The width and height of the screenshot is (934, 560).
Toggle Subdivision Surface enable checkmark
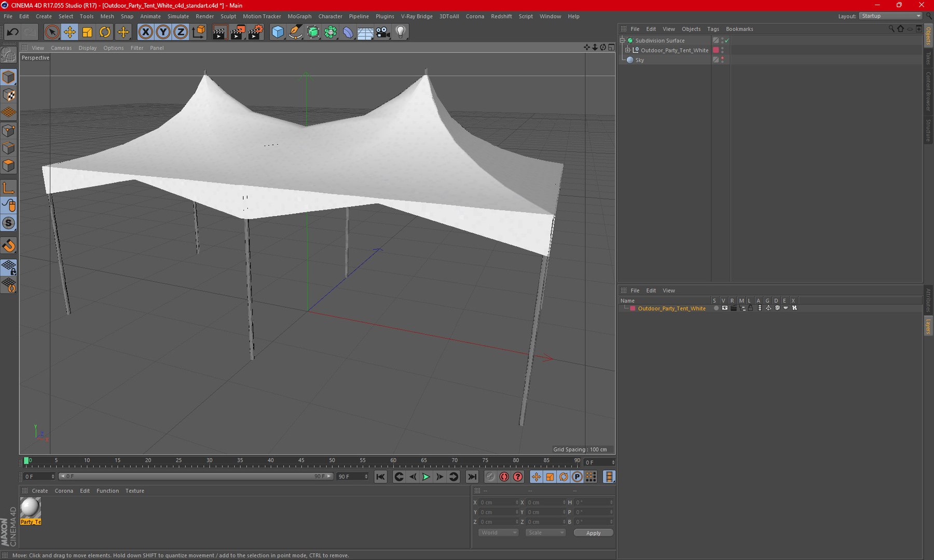(727, 40)
